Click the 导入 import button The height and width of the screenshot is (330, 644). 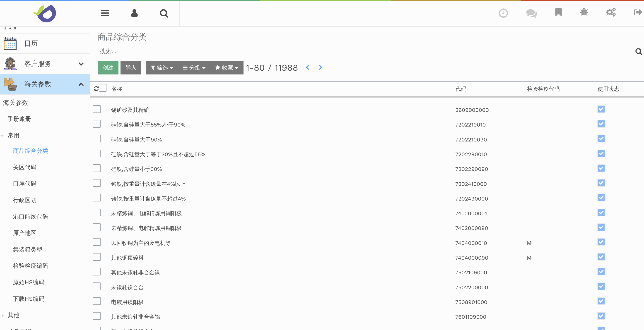tap(131, 68)
